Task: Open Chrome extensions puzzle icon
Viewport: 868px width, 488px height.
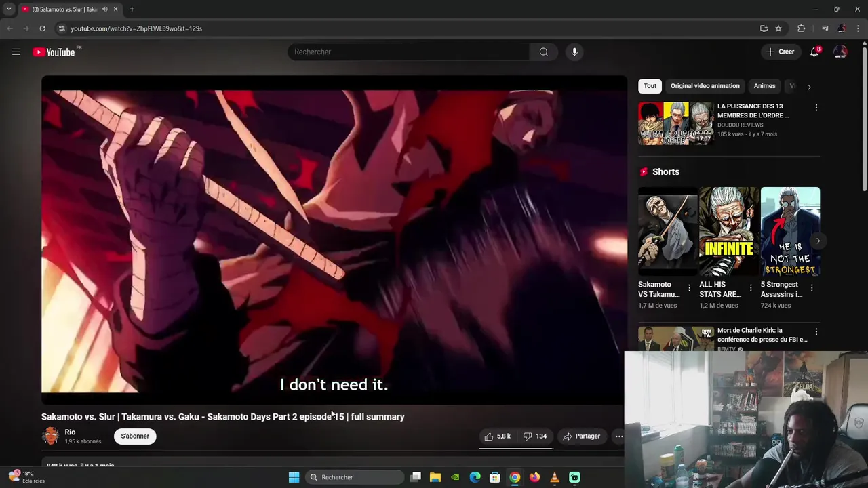Action: pos(802,28)
